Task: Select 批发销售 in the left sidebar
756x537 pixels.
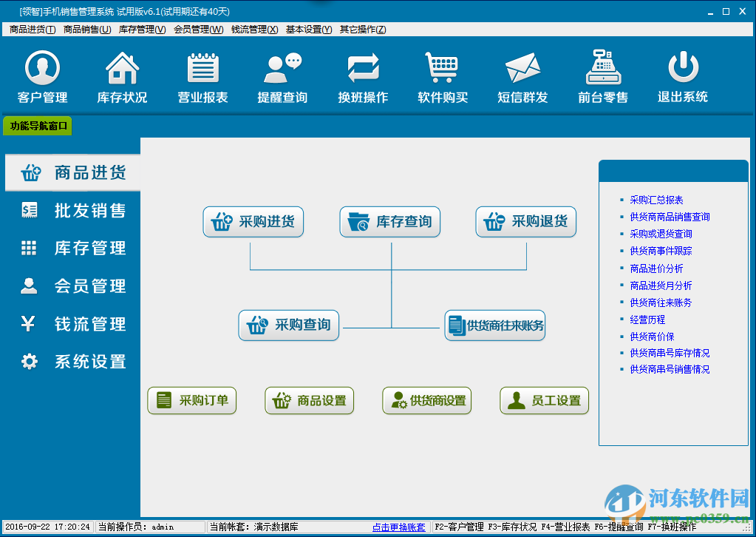Action: click(x=72, y=210)
